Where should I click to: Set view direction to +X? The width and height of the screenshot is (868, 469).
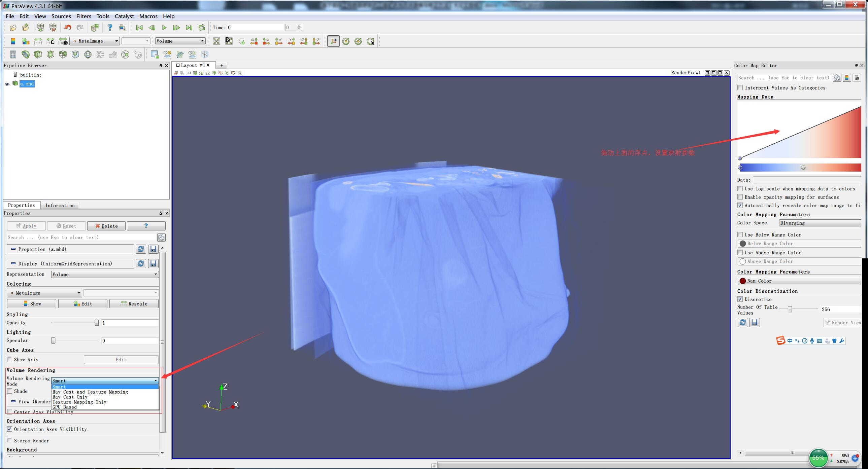click(254, 41)
